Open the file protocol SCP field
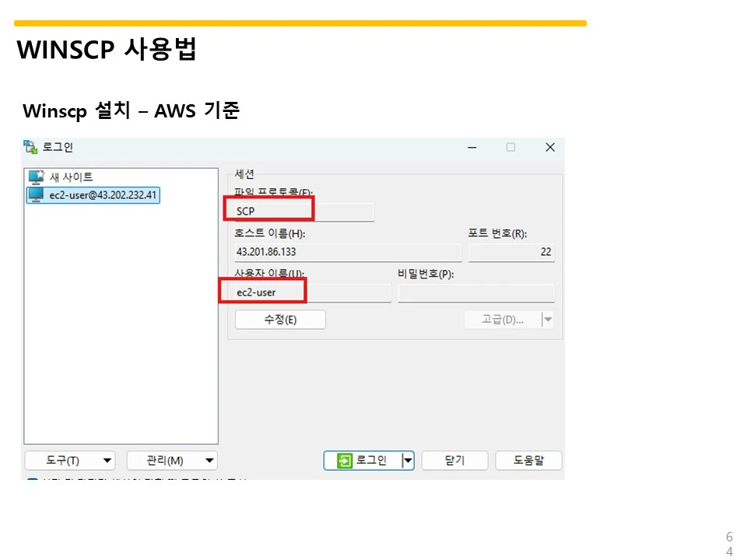This screenshot has height=560, width=747. pos(304,212)
